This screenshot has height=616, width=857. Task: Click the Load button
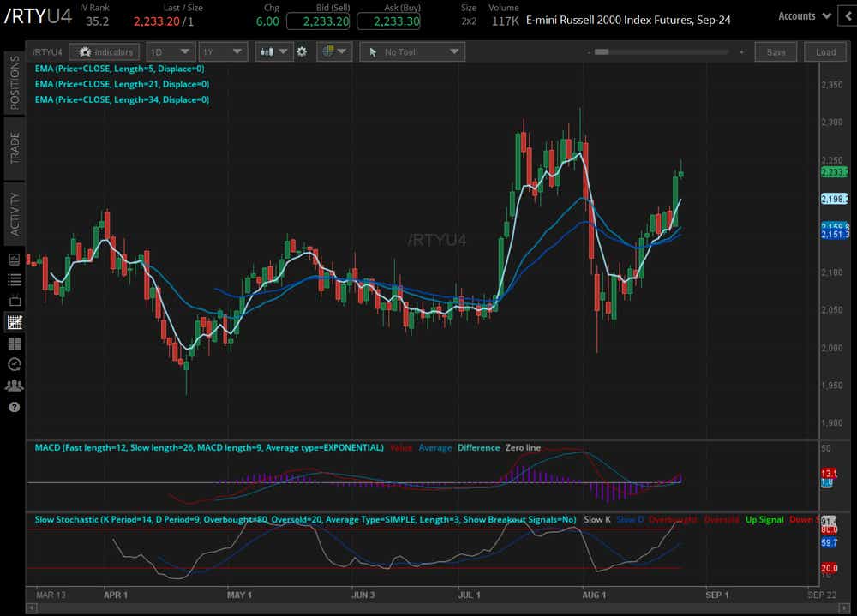click(825, 52)
